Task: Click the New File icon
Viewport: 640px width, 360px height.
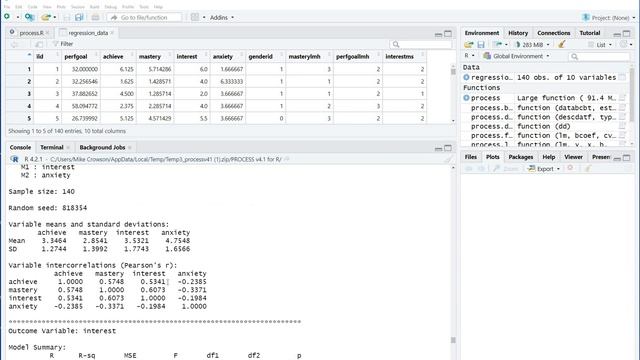Action: (x=7, y=17)
